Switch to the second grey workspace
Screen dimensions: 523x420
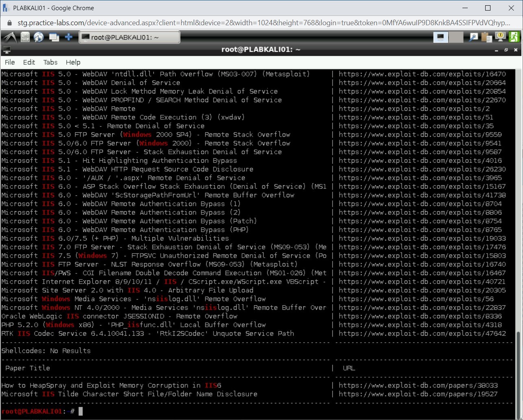click(x=456, y=37)
